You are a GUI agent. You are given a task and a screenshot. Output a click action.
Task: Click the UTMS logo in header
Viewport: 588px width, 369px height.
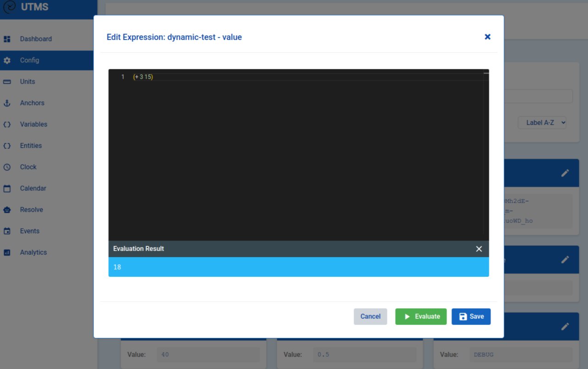10,7
